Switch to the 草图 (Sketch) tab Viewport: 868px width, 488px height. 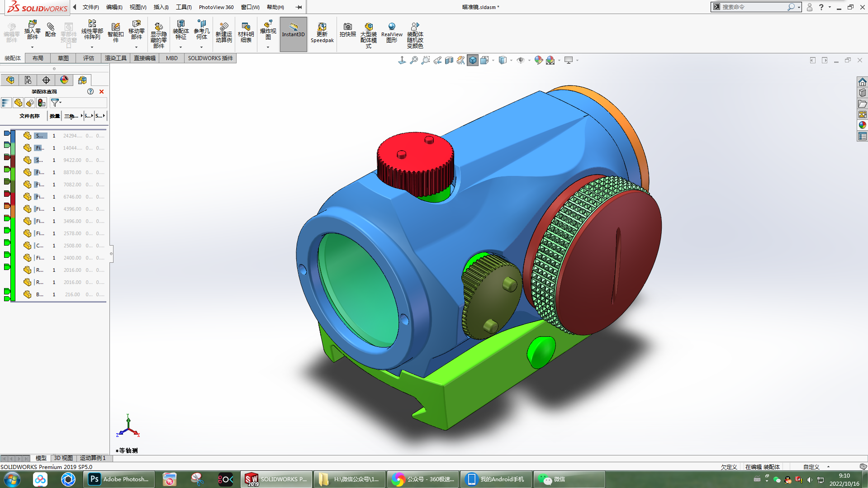[x=63, y=58]
